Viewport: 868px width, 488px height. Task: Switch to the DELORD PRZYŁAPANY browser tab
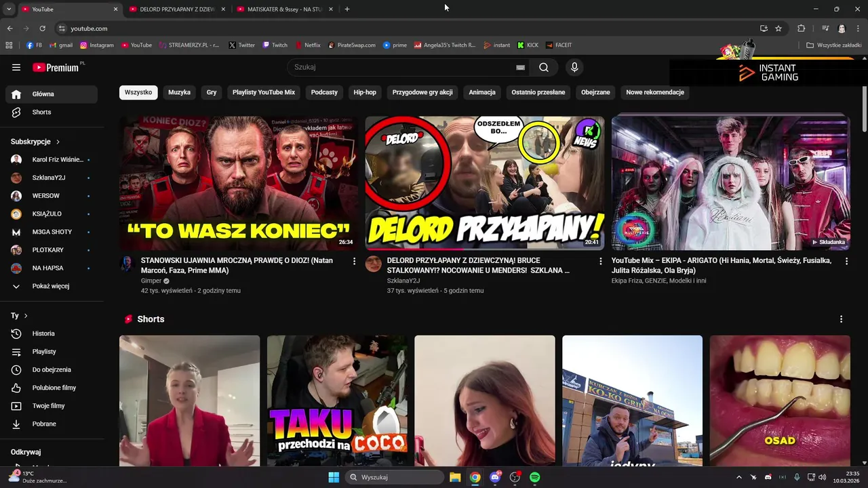tap(177, 9)
